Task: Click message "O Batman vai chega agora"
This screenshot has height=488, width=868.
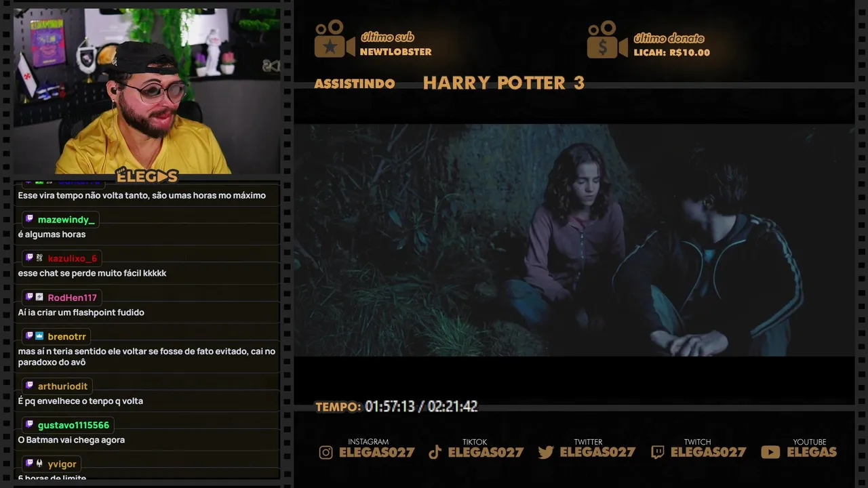Action: [71, 440]
